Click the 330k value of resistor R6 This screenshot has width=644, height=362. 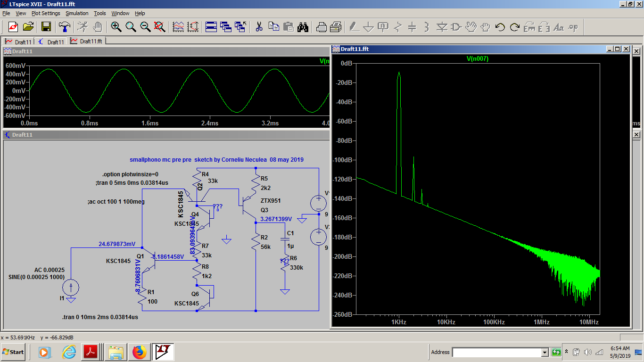tap(297, 268)
